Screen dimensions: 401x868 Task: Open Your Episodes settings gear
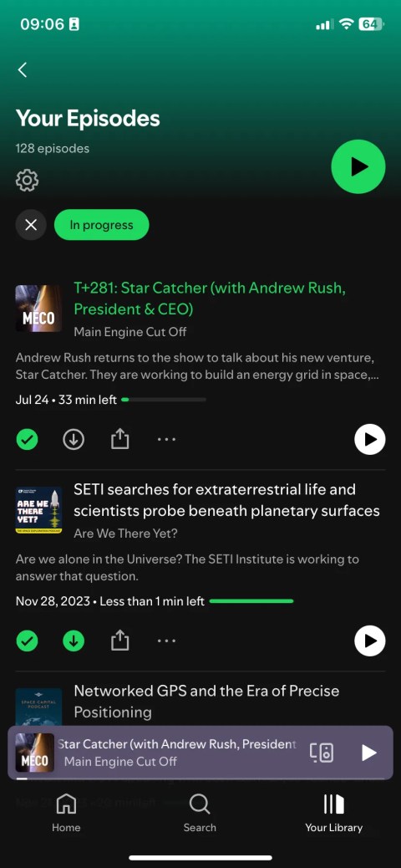pos(27,181)
